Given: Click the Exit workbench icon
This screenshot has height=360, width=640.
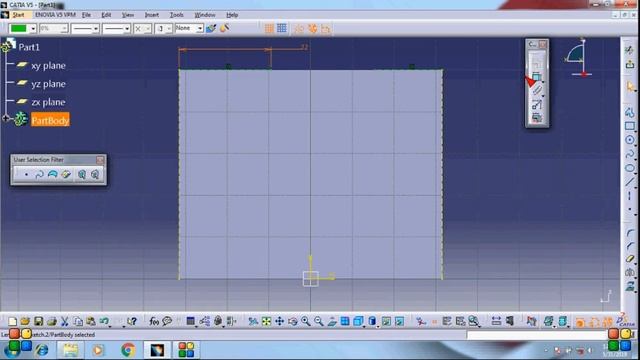Looking at the screenshot, I should [x=630, y=64].
